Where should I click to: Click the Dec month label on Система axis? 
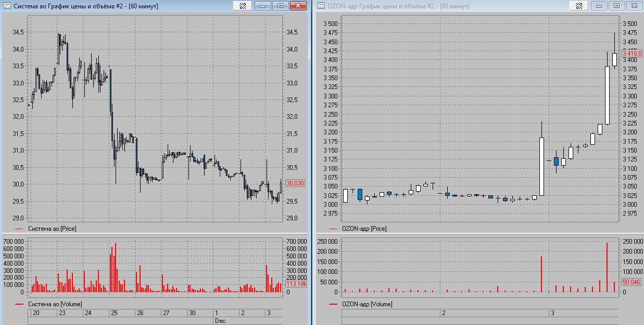pos(220,321)
